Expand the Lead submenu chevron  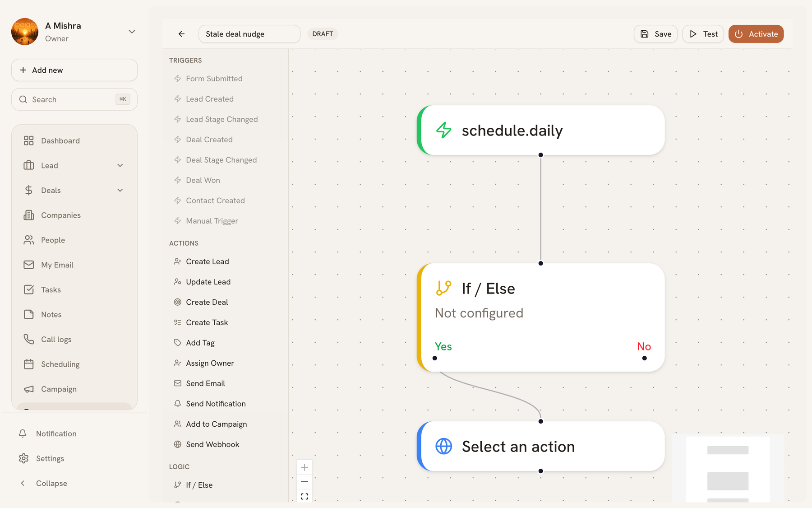pyautogui.click(x=120, y=165)
